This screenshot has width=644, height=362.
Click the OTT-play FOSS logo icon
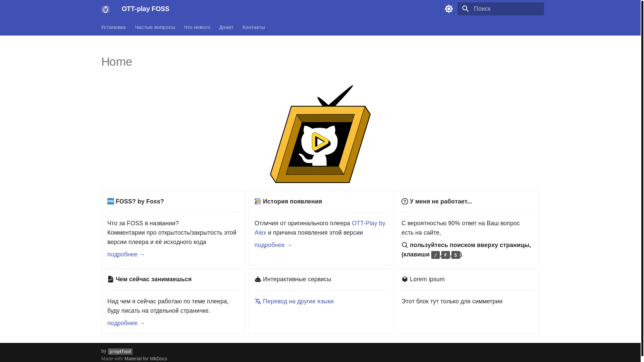tap(106, 9)
